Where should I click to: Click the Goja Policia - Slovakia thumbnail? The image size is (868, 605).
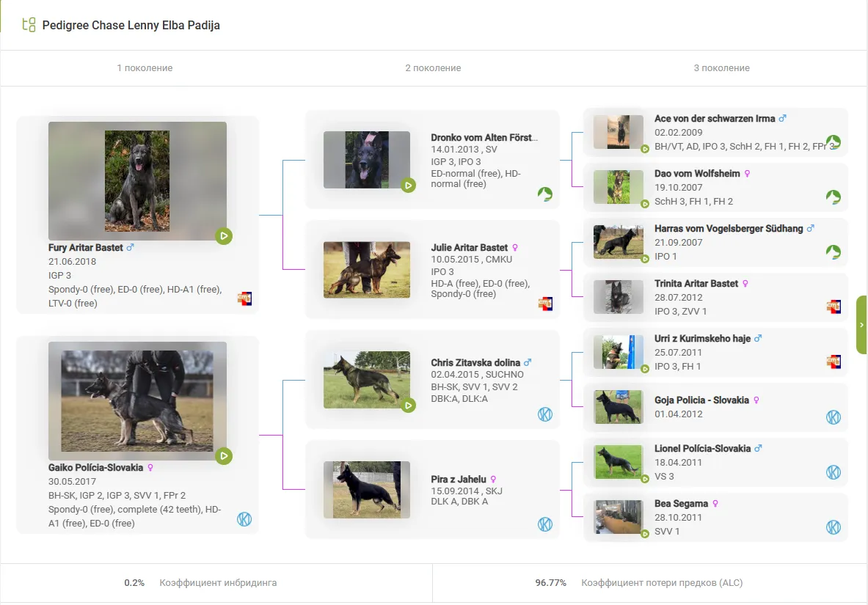coord(618,407)
